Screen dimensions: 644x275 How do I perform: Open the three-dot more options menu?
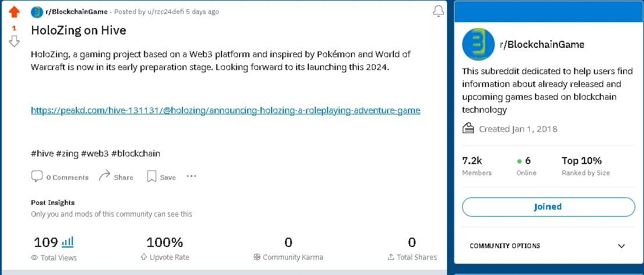191,176
